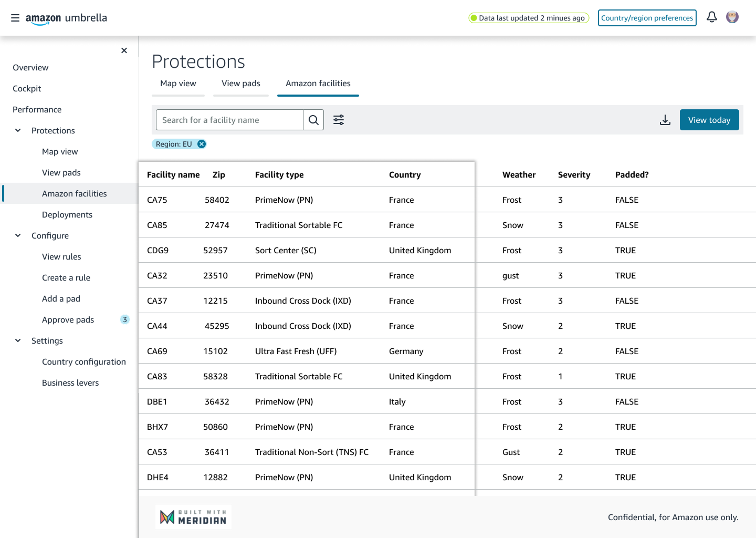This screenshot has height=538, width=756.
Task: Collapse the Settings navigation section
Action: (18, 340)
